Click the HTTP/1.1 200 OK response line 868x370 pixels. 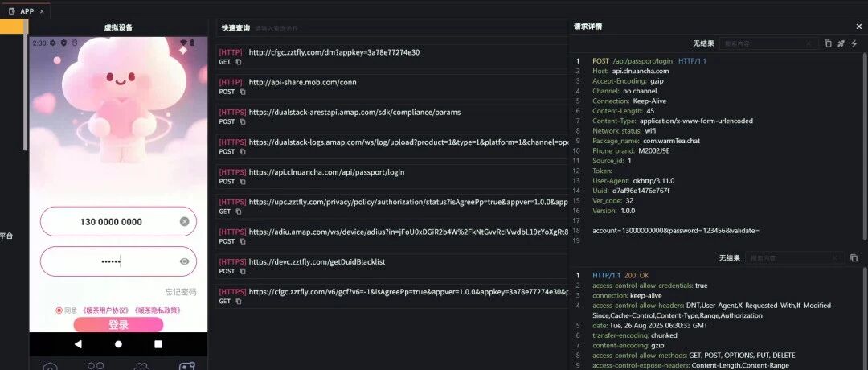coord(621,275)
